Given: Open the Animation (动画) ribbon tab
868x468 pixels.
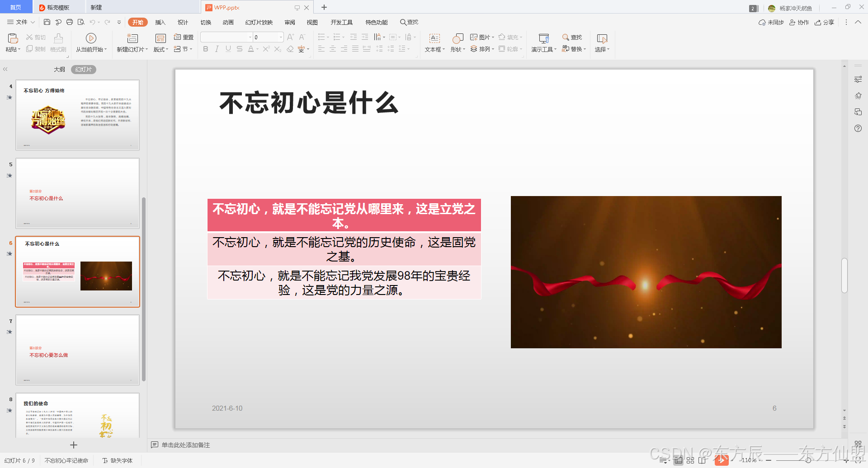Looking at the screenshot, I should 228,22.
